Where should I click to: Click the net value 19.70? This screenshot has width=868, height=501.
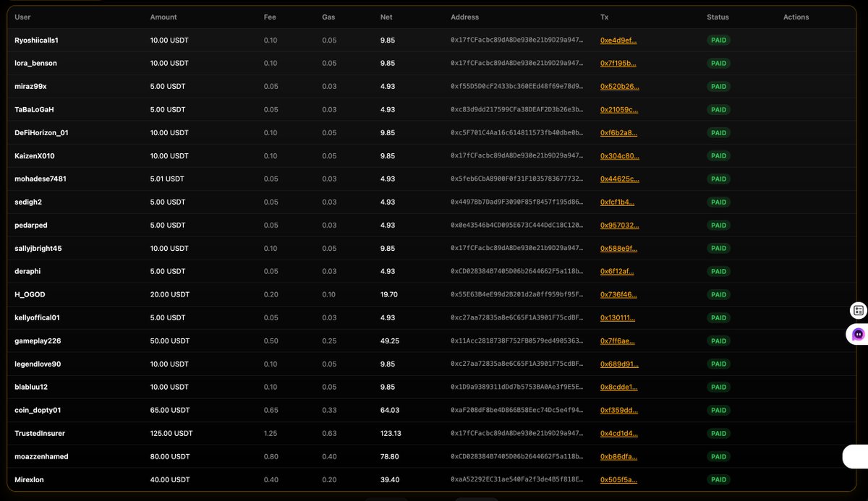pyautogui.click(x=389, y=295)
